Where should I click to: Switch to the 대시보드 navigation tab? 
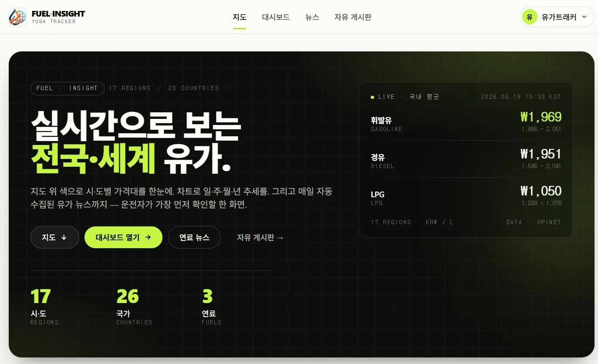pyautogui.click(x=276, y=17)
